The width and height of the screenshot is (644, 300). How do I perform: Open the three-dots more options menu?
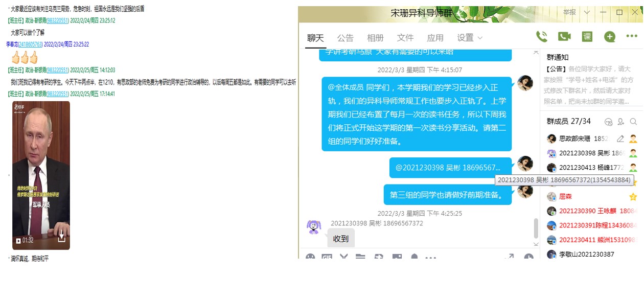click(632, 37)
